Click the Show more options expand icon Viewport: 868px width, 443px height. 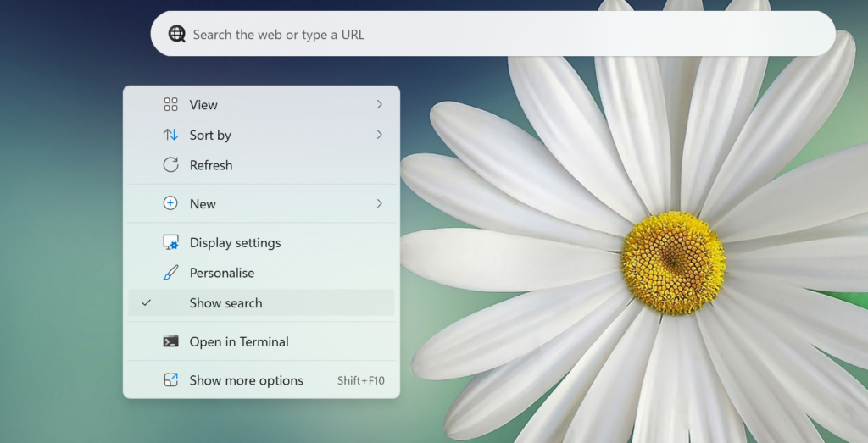[x=170, y=379]
